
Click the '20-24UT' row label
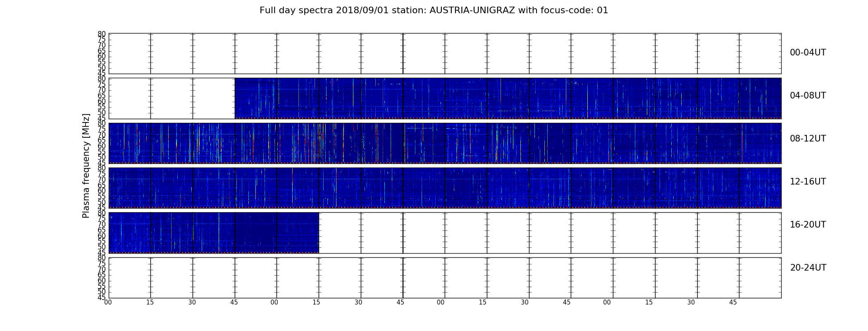(808, 268)
